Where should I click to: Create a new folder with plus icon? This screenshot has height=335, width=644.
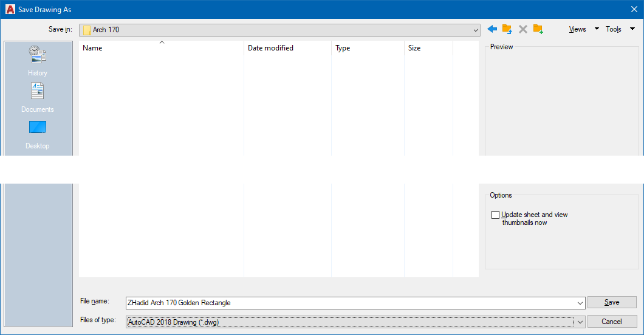point(538,29)
